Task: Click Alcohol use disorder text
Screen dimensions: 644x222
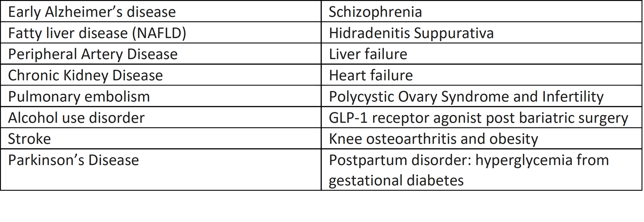Action: pyautogui.click(x=77, y=118)
